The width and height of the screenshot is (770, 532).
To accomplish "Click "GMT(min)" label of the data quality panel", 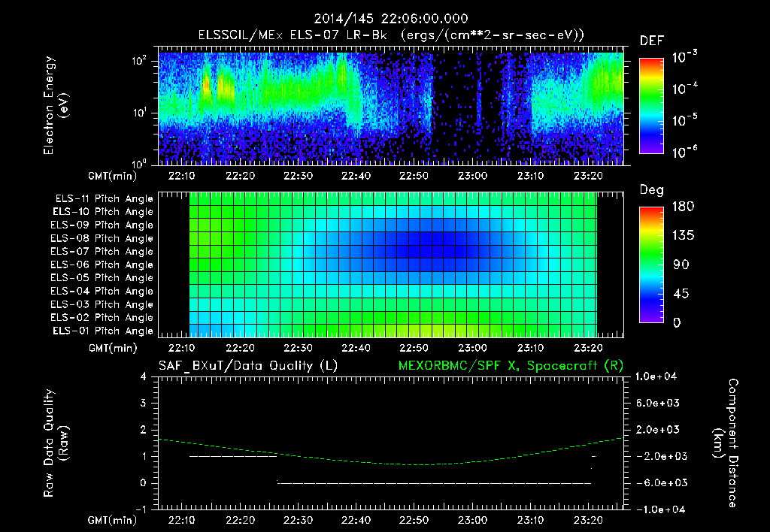I will pyautogui.click(x=113, y=520).
